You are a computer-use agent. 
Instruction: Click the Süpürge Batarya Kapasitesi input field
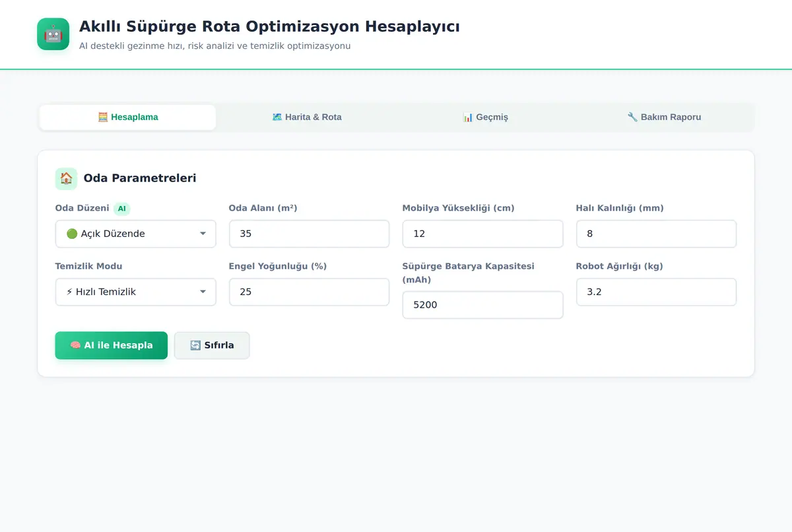tap(482, 305)
